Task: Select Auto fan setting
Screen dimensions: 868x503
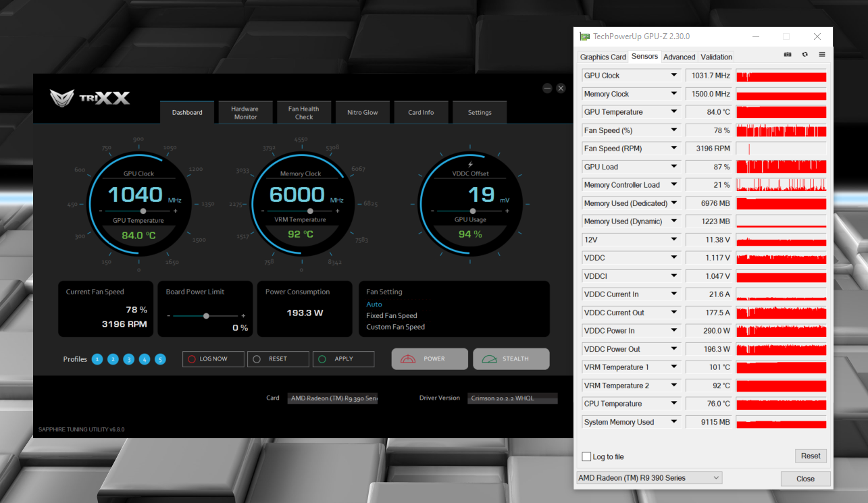Action: 374,305
